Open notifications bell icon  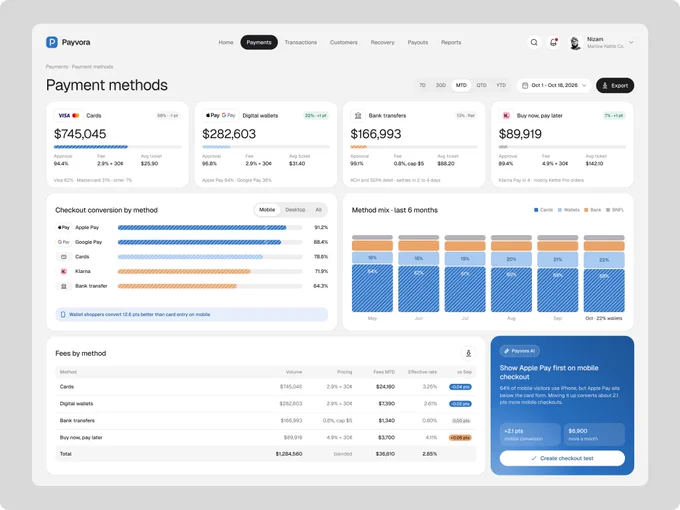point(553,42)
